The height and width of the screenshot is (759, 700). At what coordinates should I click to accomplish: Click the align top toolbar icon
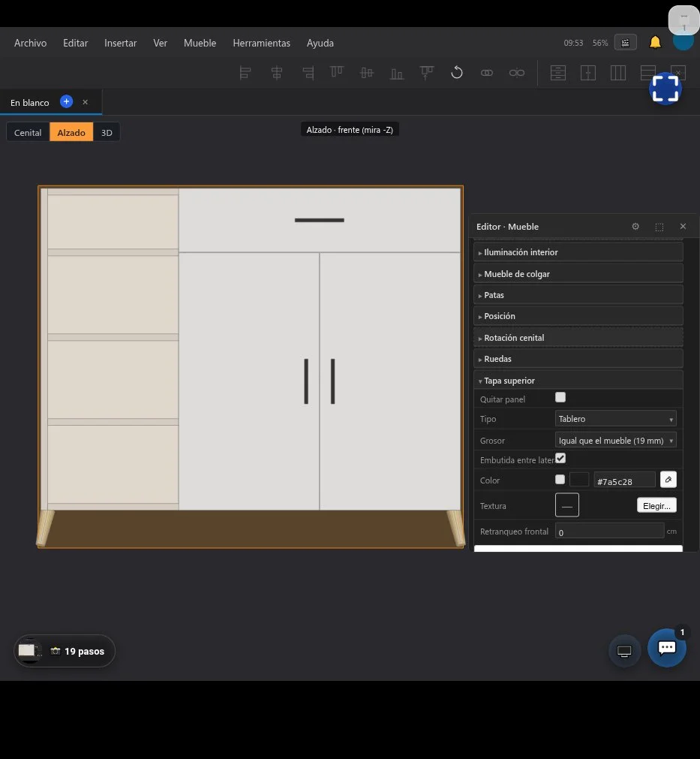tap(337, 73)
